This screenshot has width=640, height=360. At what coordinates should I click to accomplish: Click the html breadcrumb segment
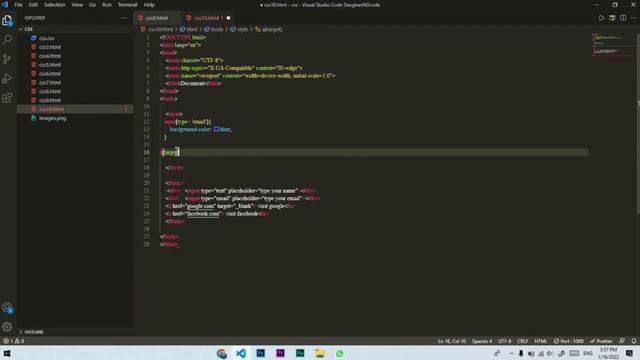click(x=189, y=29)
